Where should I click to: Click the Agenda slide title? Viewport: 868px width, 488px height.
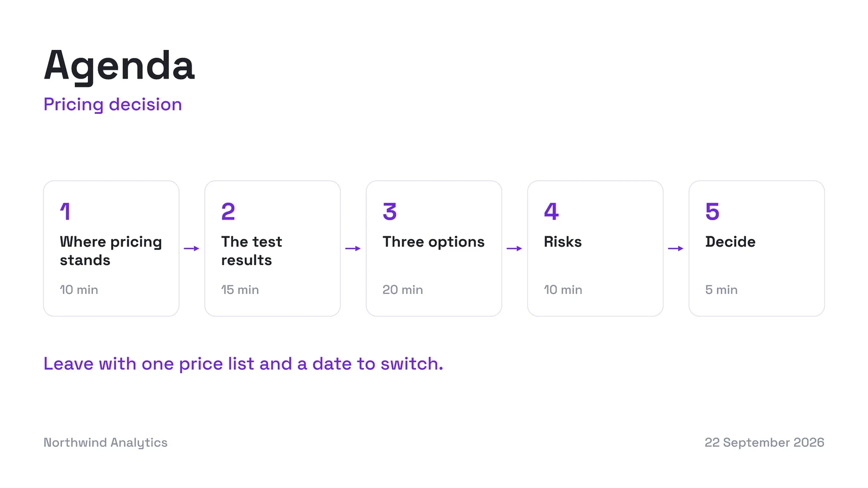point(119,66)
